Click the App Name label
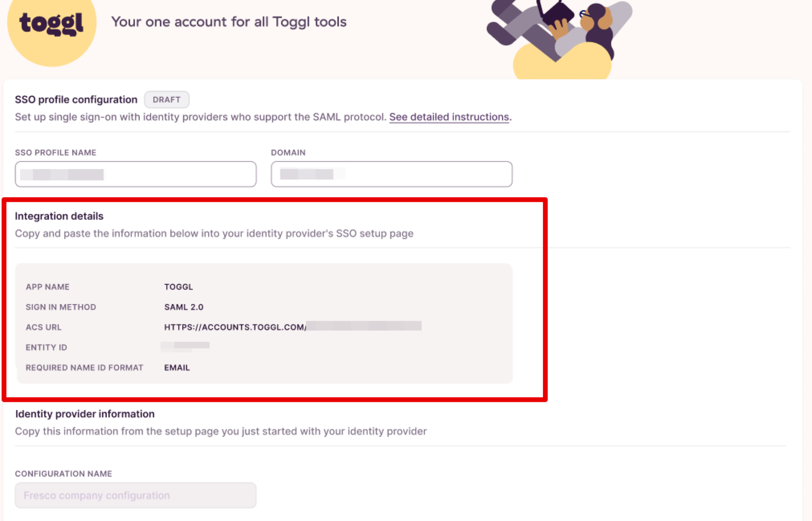This screenshot has height=521, width=812. coord(48,287)
